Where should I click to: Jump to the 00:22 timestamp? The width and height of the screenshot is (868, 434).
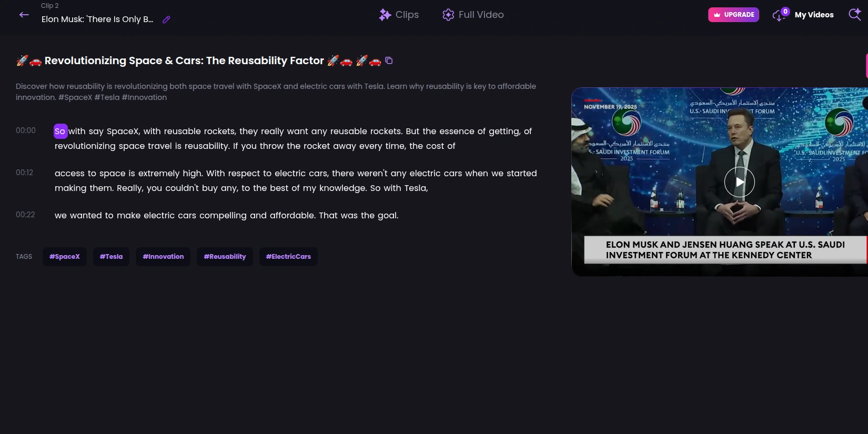point(25,215)
